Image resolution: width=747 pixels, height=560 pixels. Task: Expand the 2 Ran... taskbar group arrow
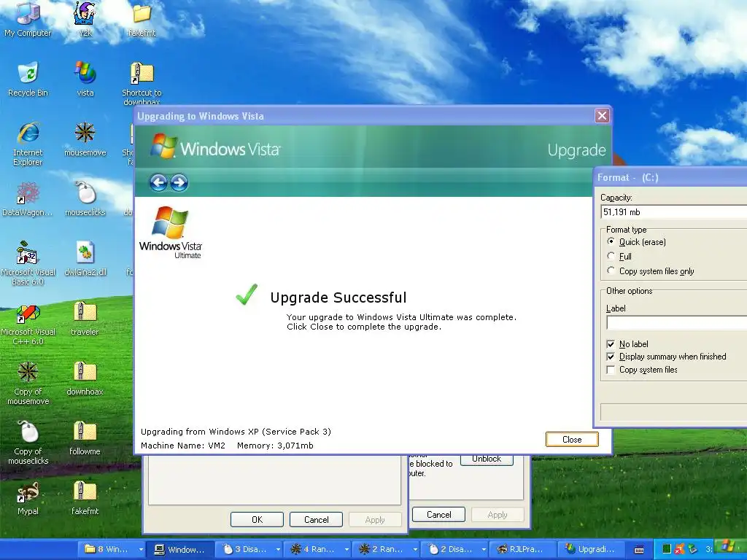(415, 550)
